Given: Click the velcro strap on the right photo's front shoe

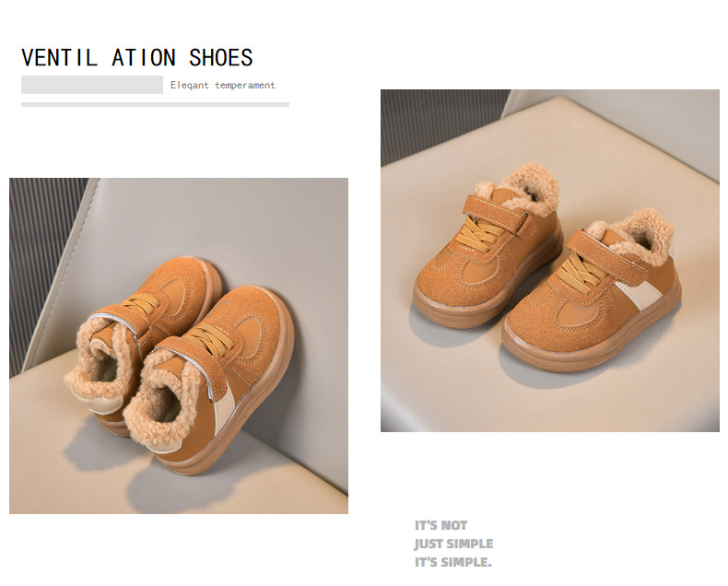Looking at the screenshot, I should pos(608,257).
